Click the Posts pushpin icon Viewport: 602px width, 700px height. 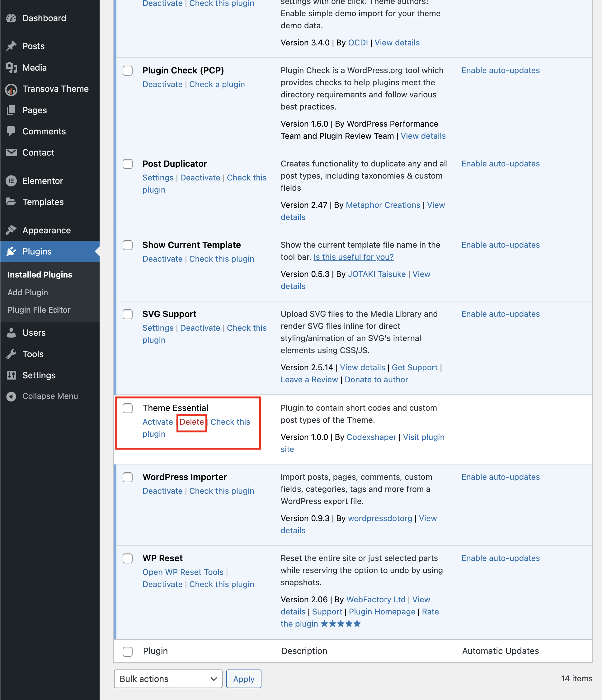click(11, 46)
